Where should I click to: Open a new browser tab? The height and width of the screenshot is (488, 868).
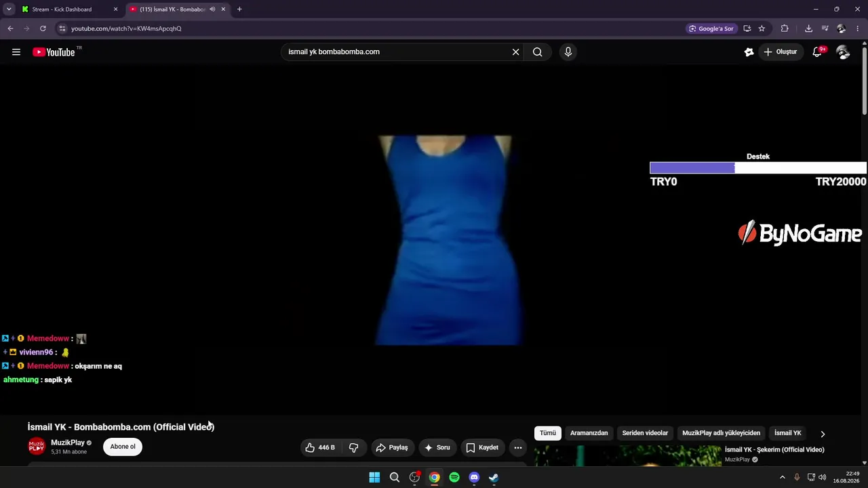coord(239,9)
